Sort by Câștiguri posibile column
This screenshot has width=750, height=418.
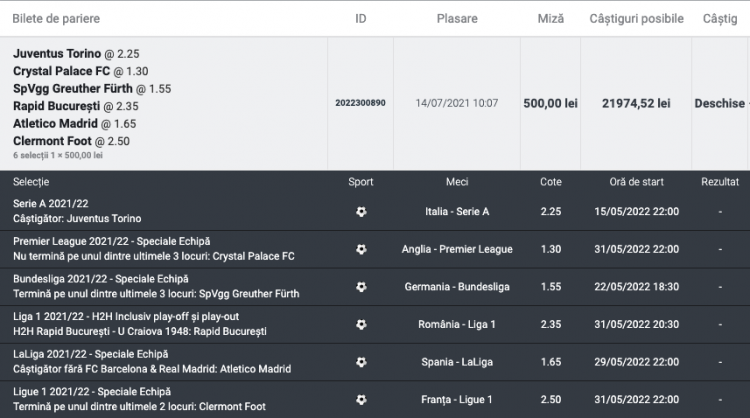[x=636, y=19]
